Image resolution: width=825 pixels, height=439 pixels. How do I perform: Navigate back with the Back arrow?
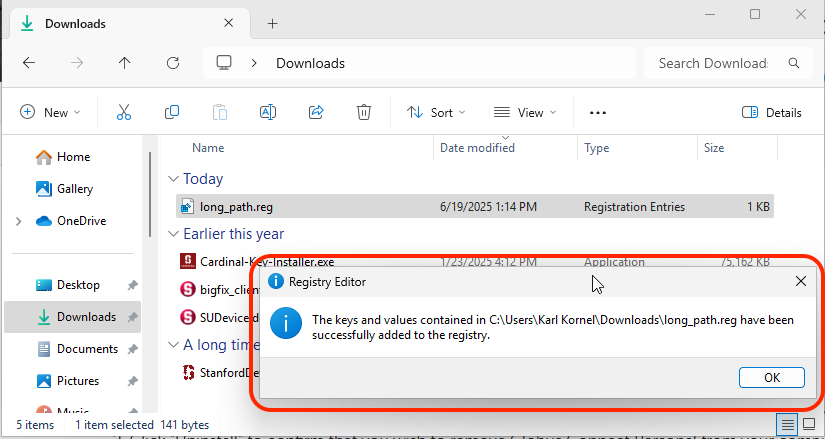(x=29, y=63)
